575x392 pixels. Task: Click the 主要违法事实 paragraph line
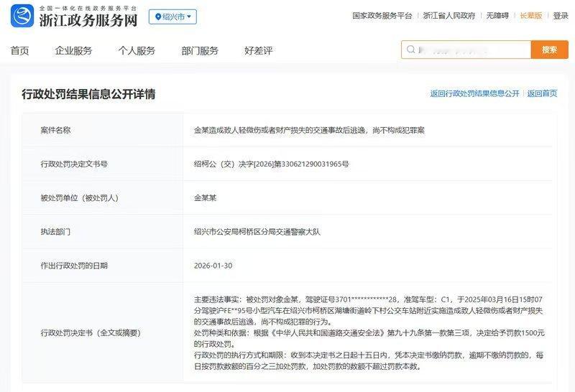pyautogui.click(x=368, y=310)
